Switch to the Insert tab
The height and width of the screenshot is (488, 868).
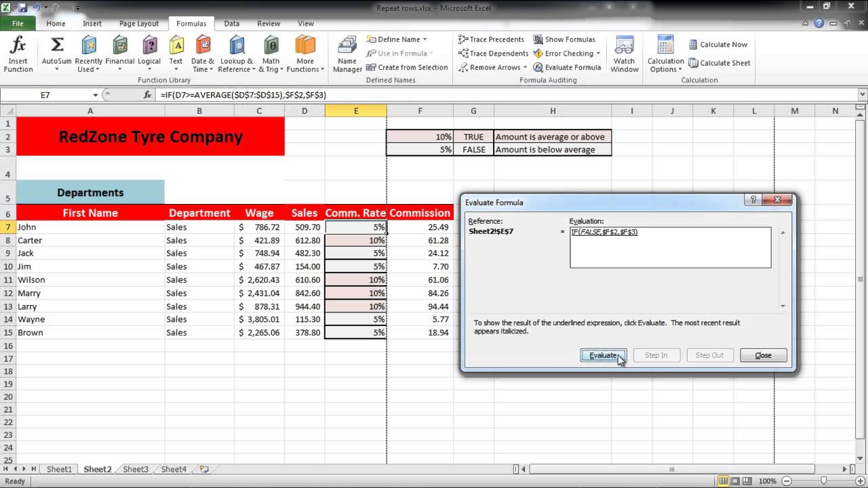click(92, 24)
